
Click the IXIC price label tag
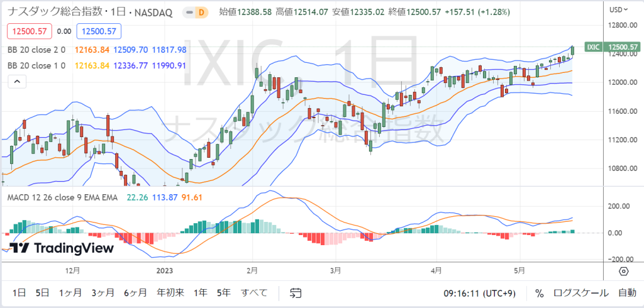pyautogui.click(x=612, y=47)
